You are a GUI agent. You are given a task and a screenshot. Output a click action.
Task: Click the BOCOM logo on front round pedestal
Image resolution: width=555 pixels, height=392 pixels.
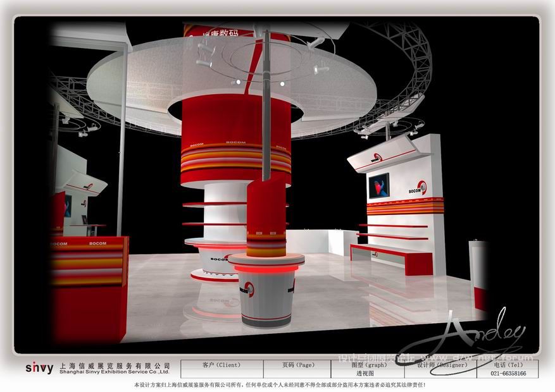point(247,290)
